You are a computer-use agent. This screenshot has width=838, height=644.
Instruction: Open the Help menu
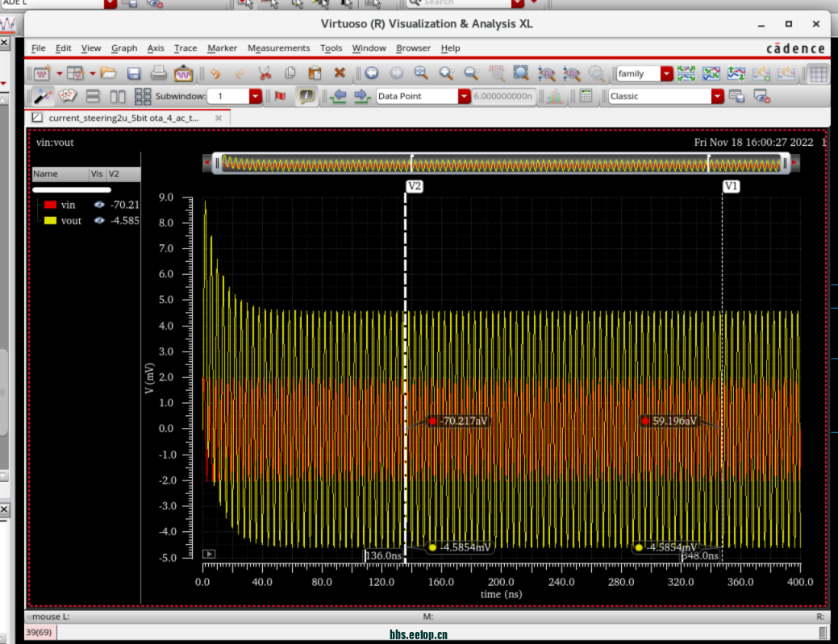pyautogui.click(x=451, y=48)
